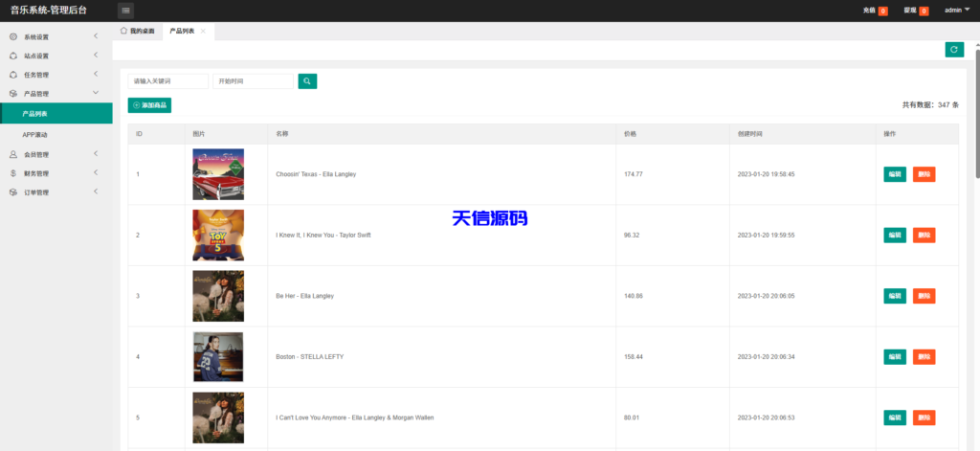Viewport: 980px width, 451px height.
Task: Click the price 158.44
Action: pos(634,356)
